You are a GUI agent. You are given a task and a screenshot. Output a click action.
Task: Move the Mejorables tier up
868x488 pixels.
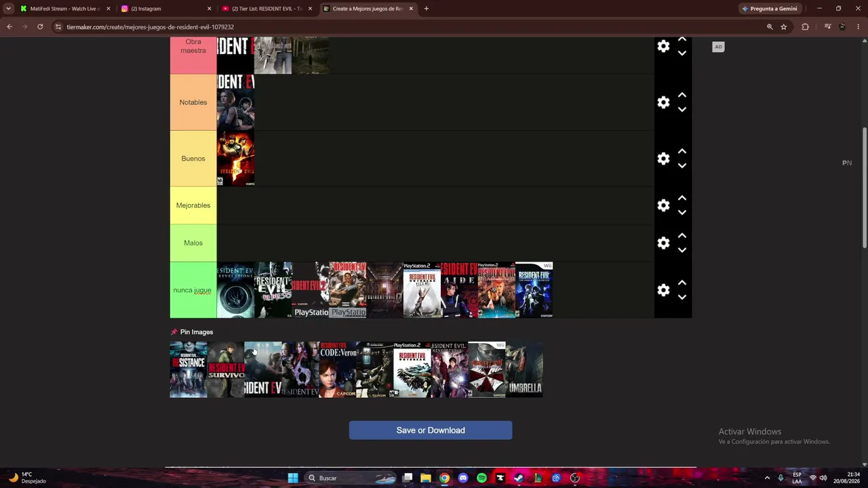click(x=682, y=199)
